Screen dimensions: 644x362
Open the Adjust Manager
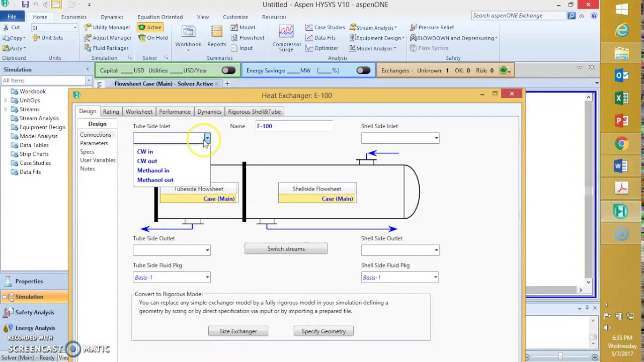click(x=107, y=38)
